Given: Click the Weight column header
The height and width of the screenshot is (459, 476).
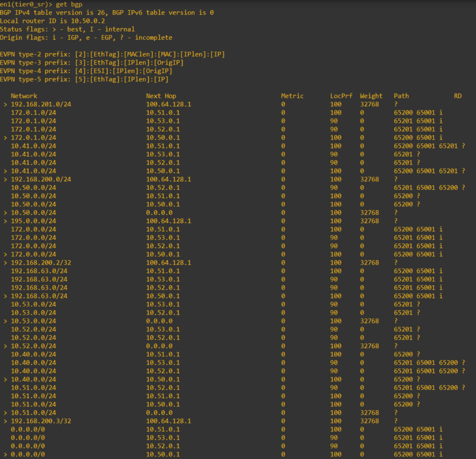Looking at the screenshot, I should point(371,96).
